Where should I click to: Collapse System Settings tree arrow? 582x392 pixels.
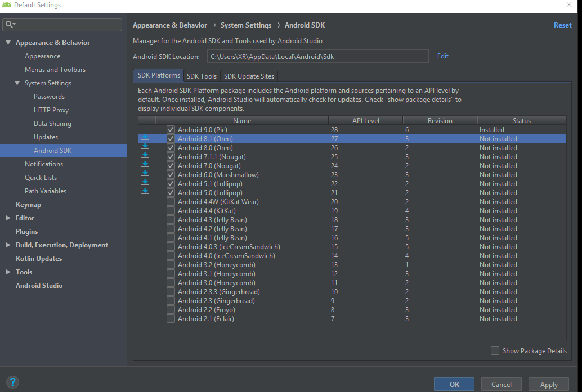tap(17, 83)
